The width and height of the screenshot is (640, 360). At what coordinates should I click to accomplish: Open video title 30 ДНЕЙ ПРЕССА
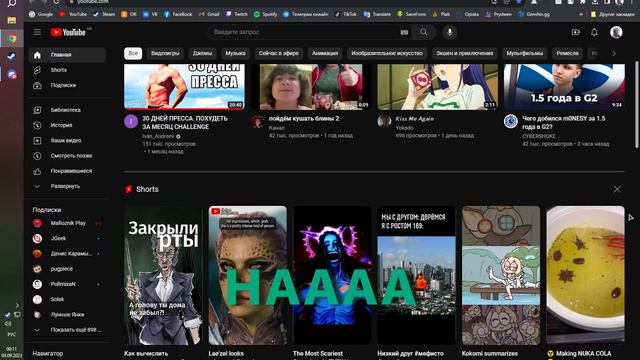tap(185, 122)
